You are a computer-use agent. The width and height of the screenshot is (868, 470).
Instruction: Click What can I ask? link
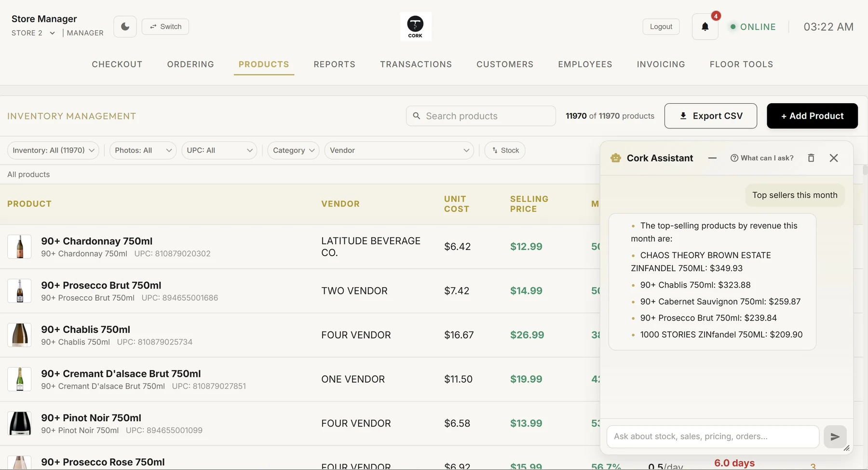(762, 158)
